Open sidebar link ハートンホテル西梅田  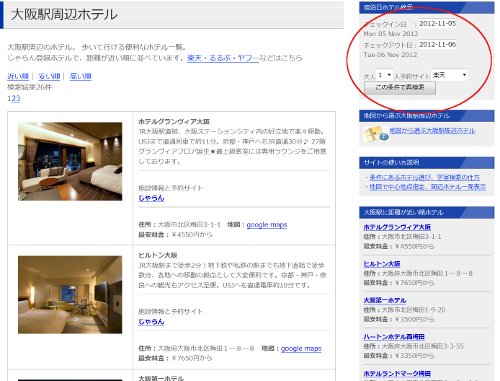coord(394,337)
